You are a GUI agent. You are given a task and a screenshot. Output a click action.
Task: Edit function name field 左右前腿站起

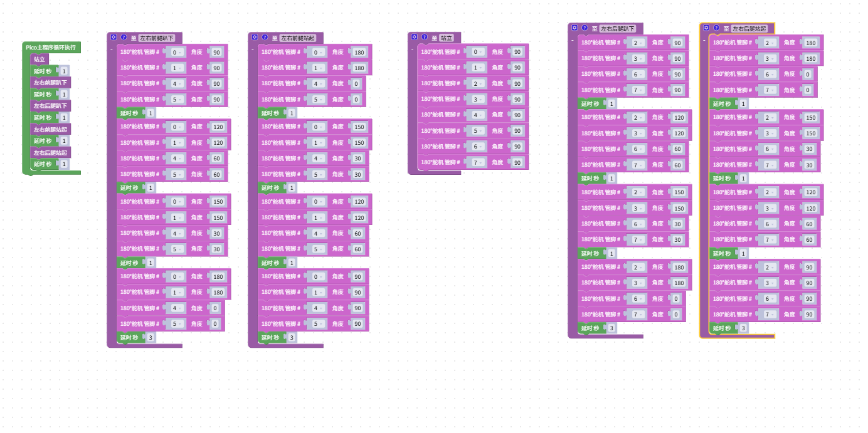pyautogui.click(x=298, y=38)
